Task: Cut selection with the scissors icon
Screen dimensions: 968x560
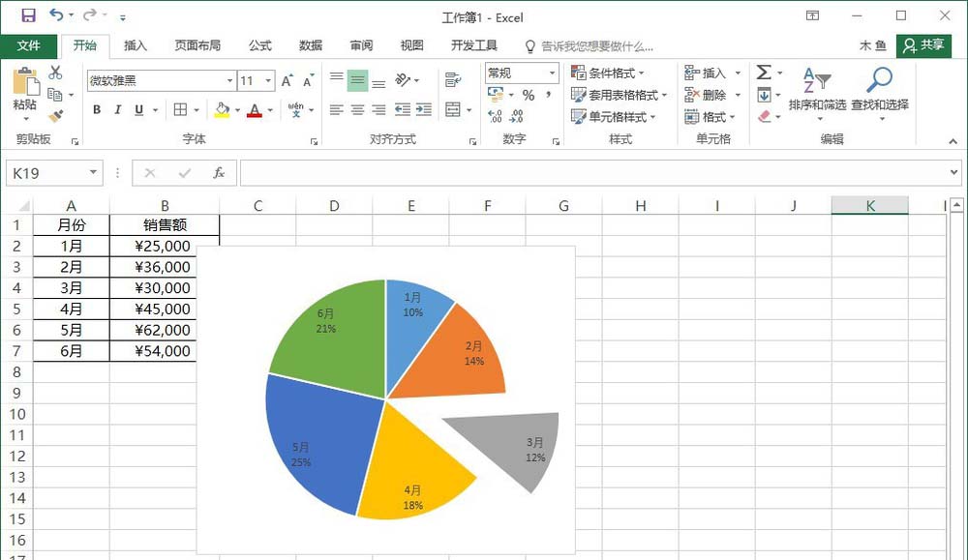Action: pos(55,73)
